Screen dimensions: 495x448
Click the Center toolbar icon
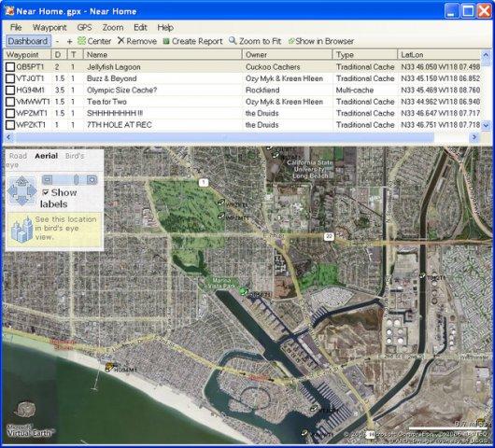81,41
